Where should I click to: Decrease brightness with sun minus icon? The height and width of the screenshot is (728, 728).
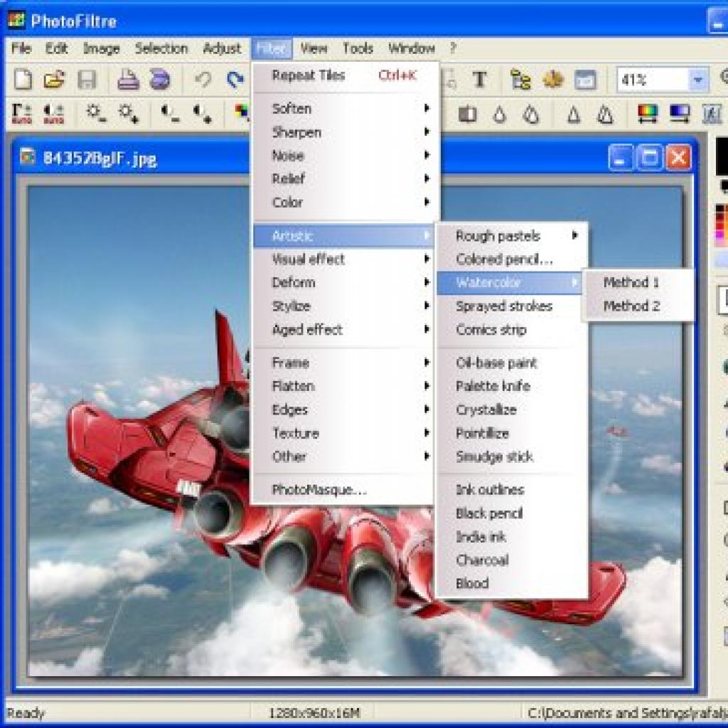96,113
